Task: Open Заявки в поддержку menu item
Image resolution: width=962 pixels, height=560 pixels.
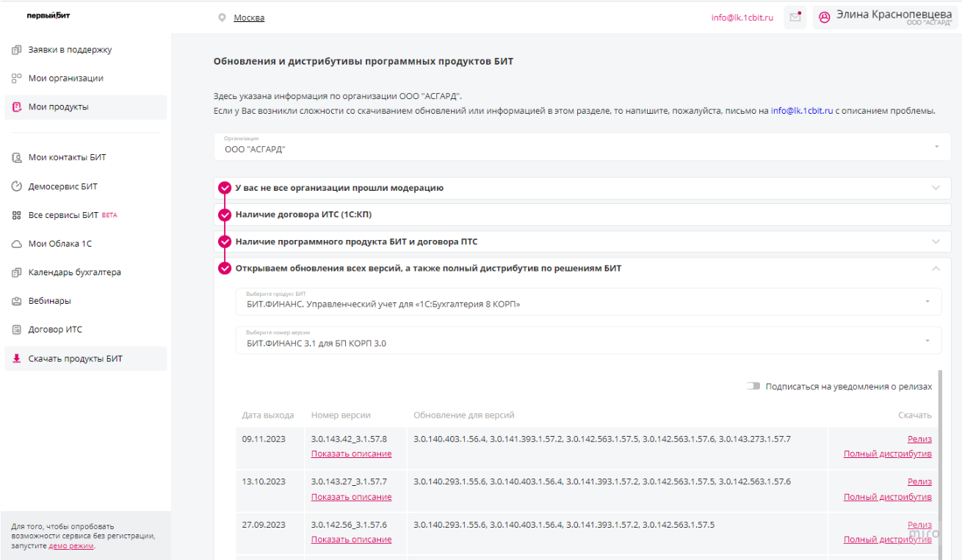Action: click(70, 50)
